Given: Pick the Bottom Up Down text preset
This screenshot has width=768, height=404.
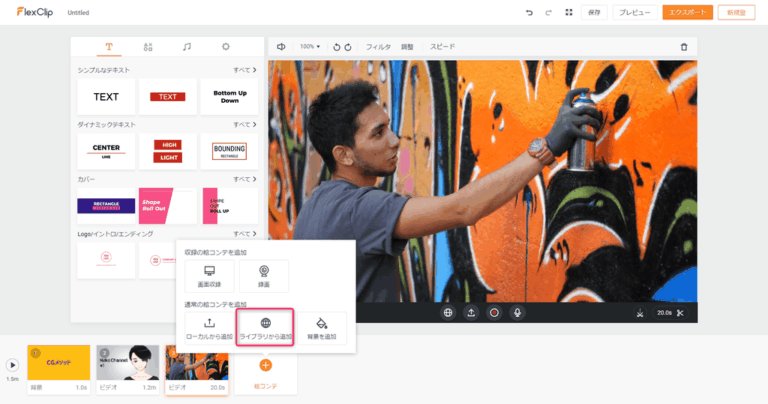Looking at the screenshot, I should pyautogui.click(x=229, y=97).
